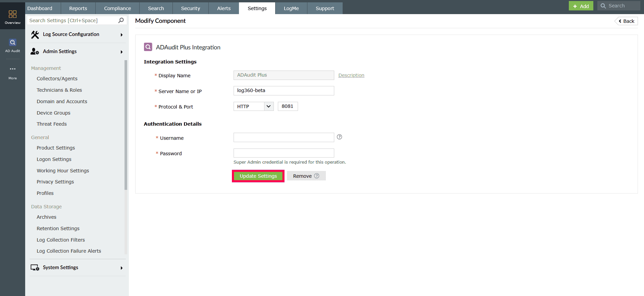The width and height of the screenshot is (644, 296).
Task: Open the Overview grid icon
Action: [x=12, y=14]
